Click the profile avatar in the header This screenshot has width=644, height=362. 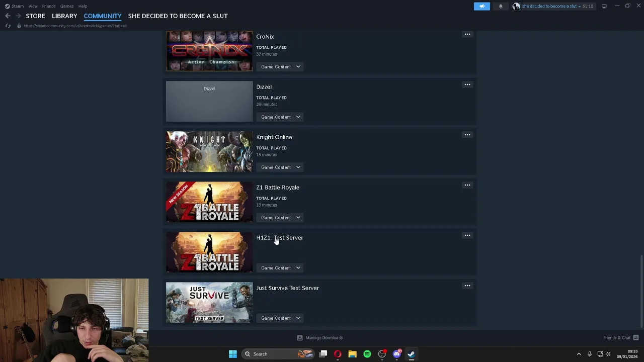click(516, 6)
